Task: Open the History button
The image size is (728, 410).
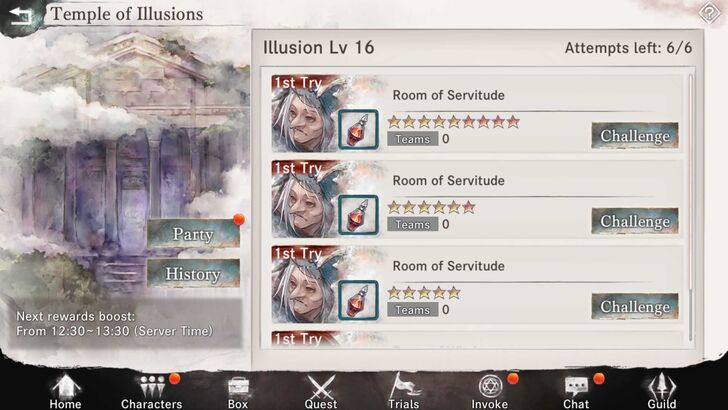Action: coord(193,273)
